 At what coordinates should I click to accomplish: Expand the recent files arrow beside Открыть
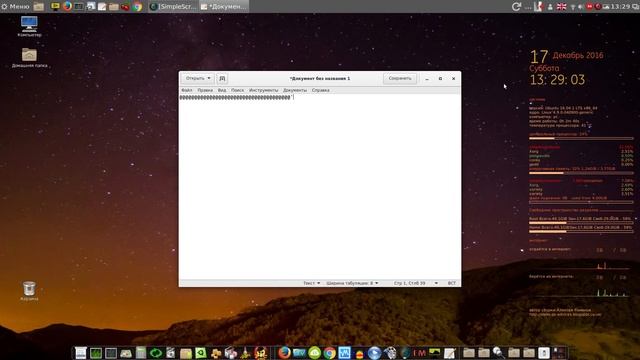click(209, 78)
